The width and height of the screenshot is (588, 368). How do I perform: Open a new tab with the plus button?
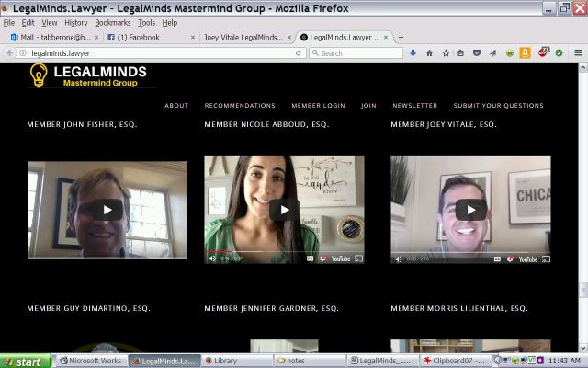click(401, 38)
